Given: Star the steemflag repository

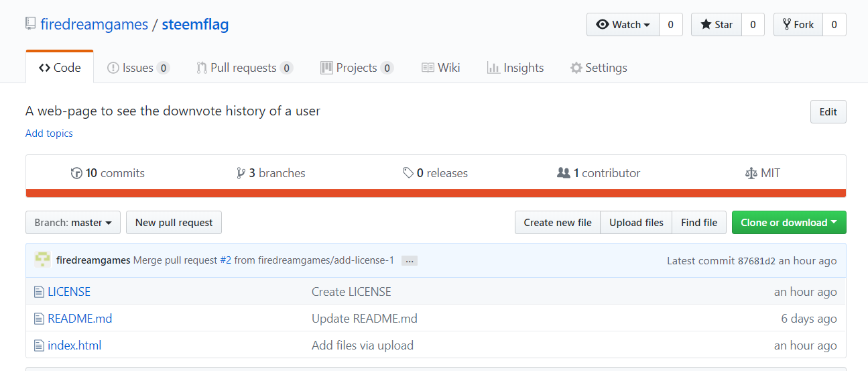Looking at the screenshot, I should [716, 25].
